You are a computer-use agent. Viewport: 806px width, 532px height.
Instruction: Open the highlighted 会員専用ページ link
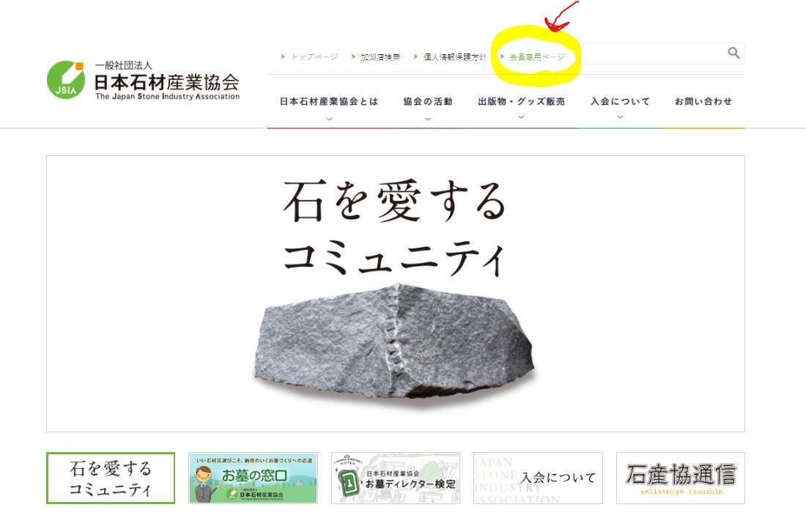click(x=537, y=56)
